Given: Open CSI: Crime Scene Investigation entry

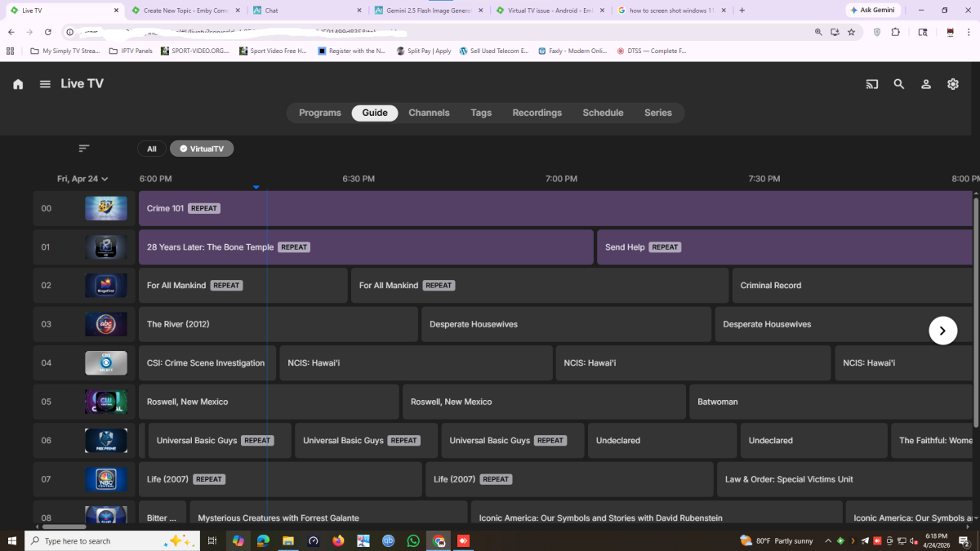Looking at the screenshot, I should click(x=207, y=363).
